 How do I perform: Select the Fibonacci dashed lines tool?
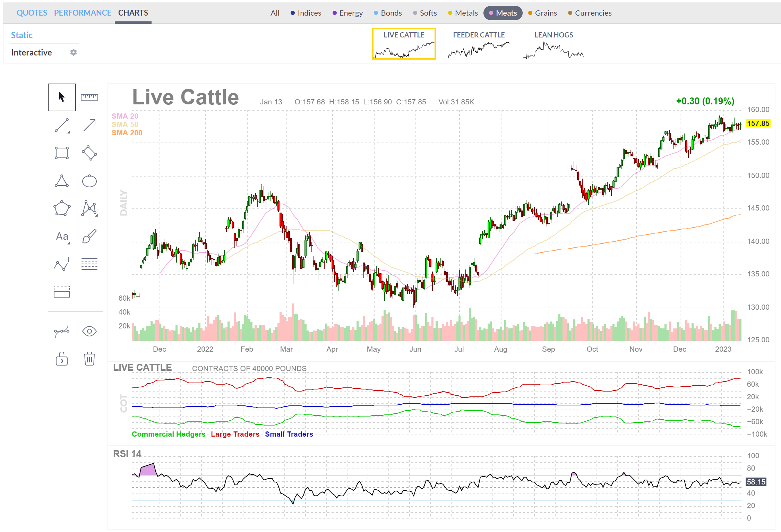[89, 264]
